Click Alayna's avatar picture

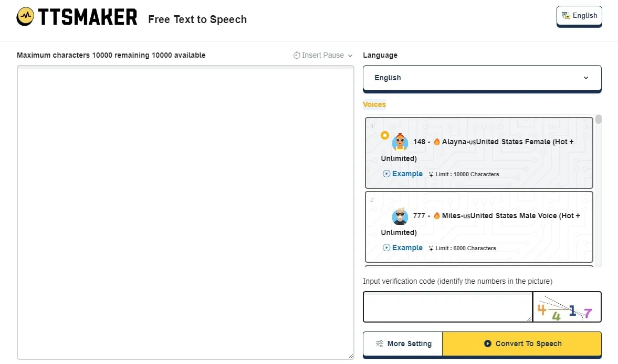pyautogui.click(x=400, y=142)
